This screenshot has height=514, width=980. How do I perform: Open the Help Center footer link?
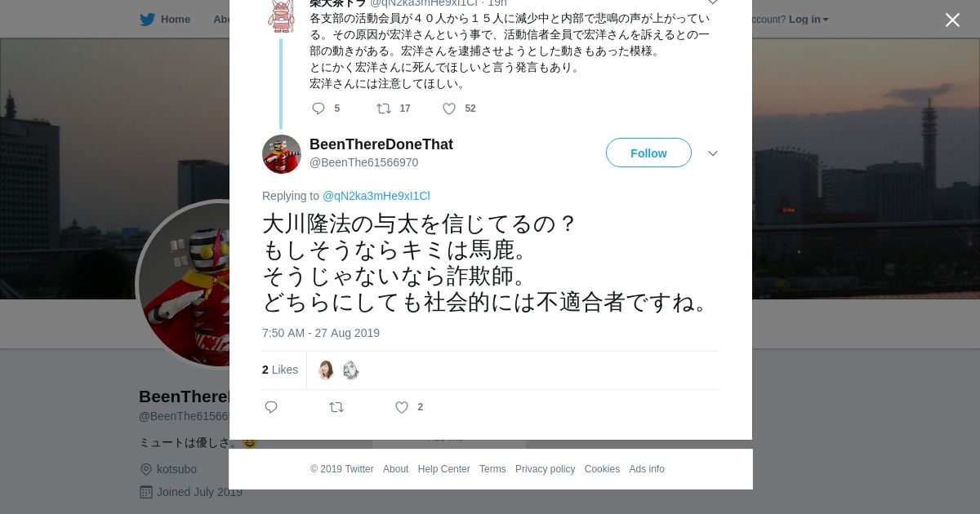443,469
